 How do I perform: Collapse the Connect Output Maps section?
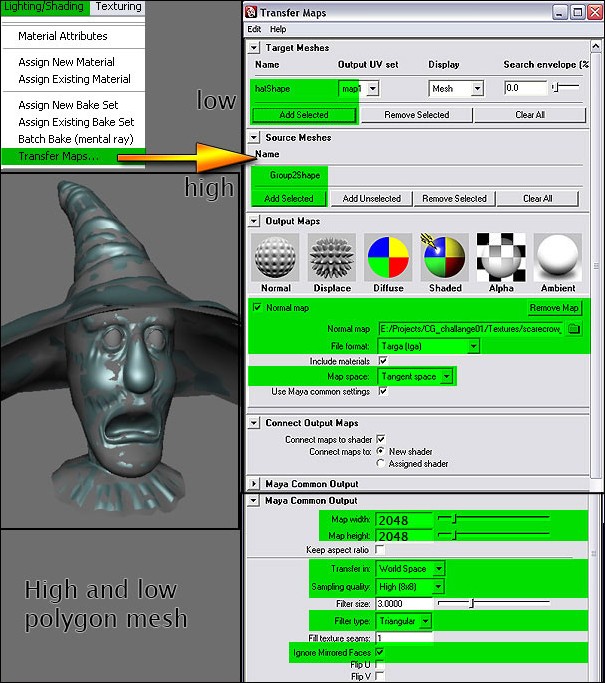(x=254, y=423)
